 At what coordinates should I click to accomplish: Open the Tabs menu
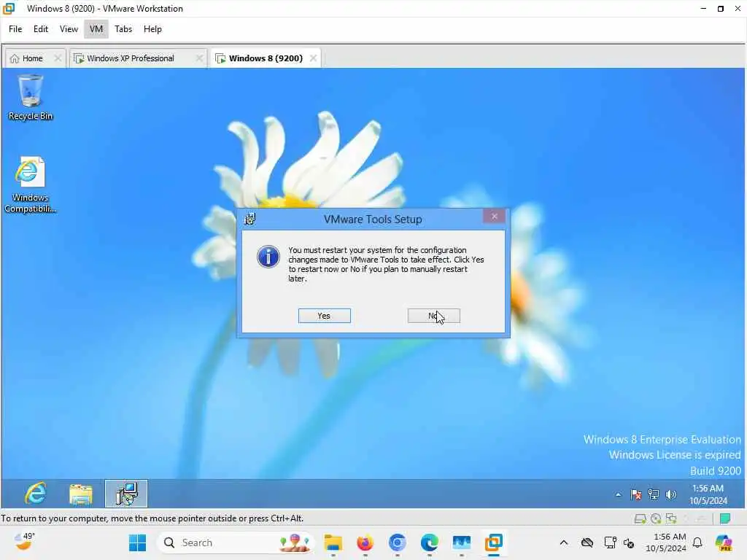[x=123, y=29]
